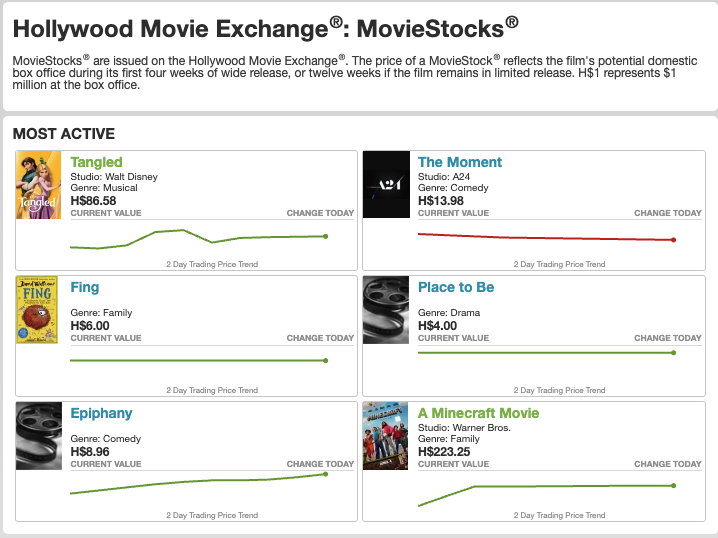Click the Fing flat price trend chart
Image resolution: width=718 pixels, height=538 pixels.
coord(198,361)
